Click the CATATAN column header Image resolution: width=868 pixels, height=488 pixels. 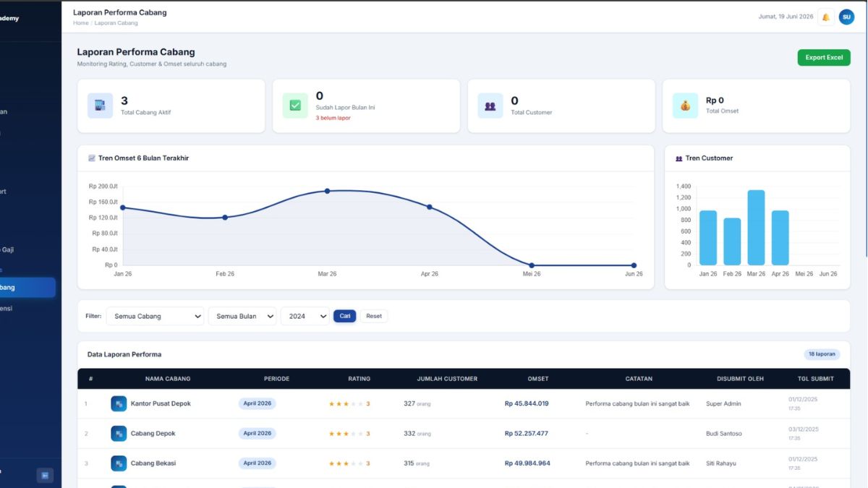(x=639, y=379)
